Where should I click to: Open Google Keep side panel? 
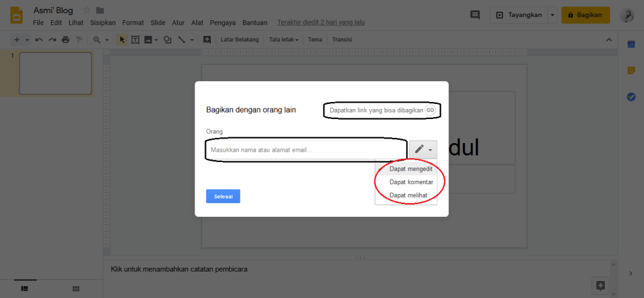coord(631,70)
